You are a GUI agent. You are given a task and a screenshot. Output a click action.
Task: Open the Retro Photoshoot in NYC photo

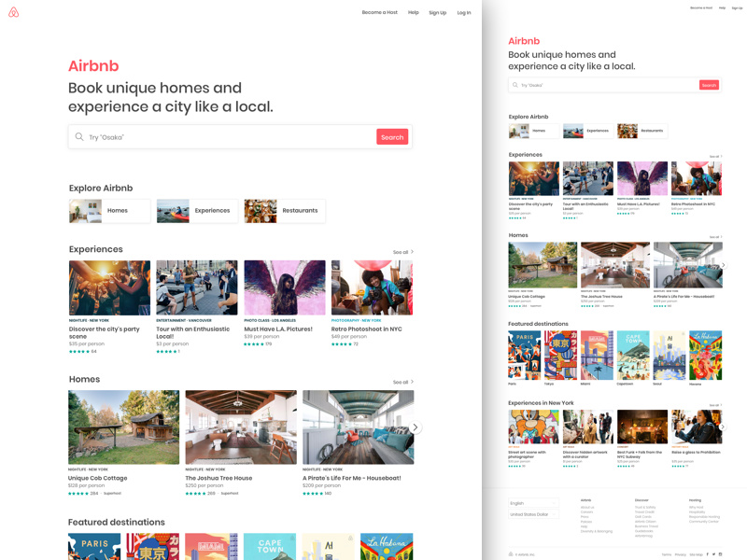coord(372,287)
